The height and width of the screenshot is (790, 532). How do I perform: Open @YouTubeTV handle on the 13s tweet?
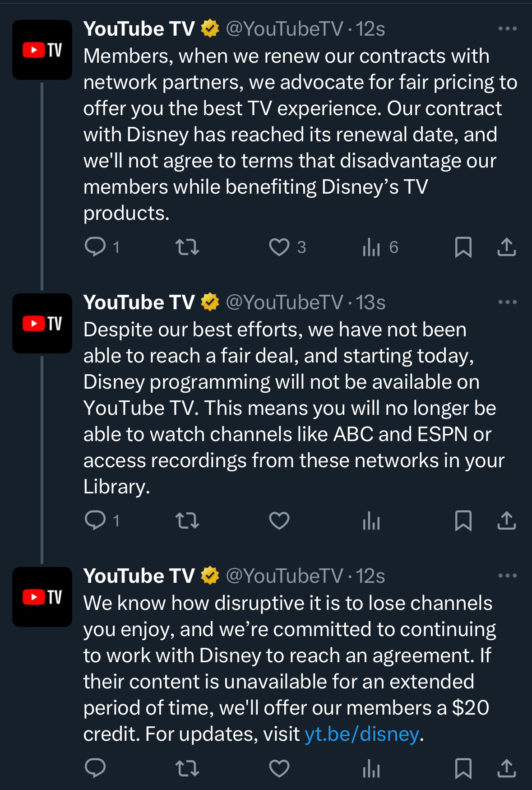click(284, 302)
